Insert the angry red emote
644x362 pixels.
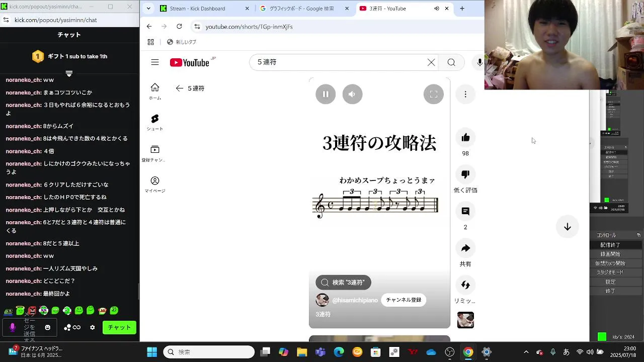[x=32, y=311]
